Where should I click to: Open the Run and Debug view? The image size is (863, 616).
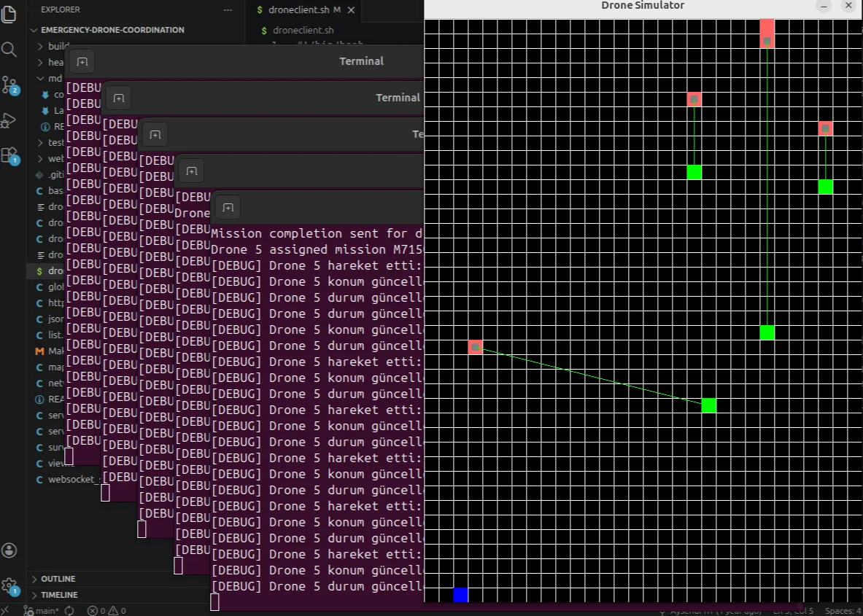(x=9, y=120)
